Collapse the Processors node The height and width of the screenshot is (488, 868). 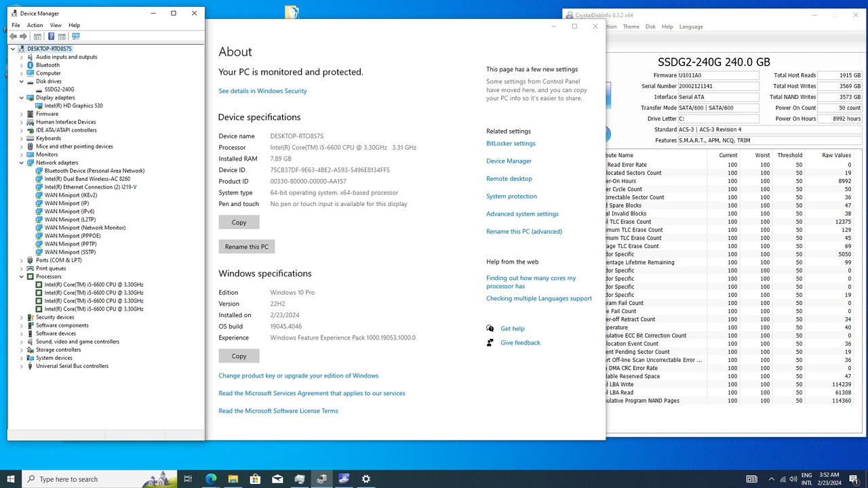(x=22, y=277)
